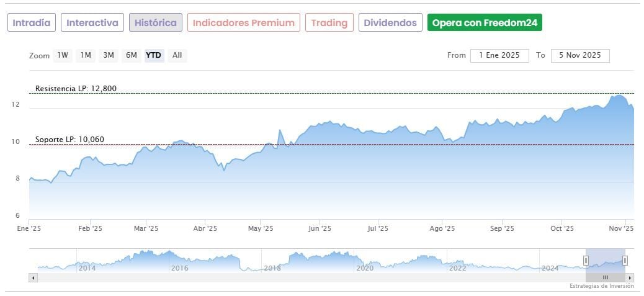This screenshot has height=296, width=644.
Task: Click the scrollbar left arrow
Action: (34, 277)
